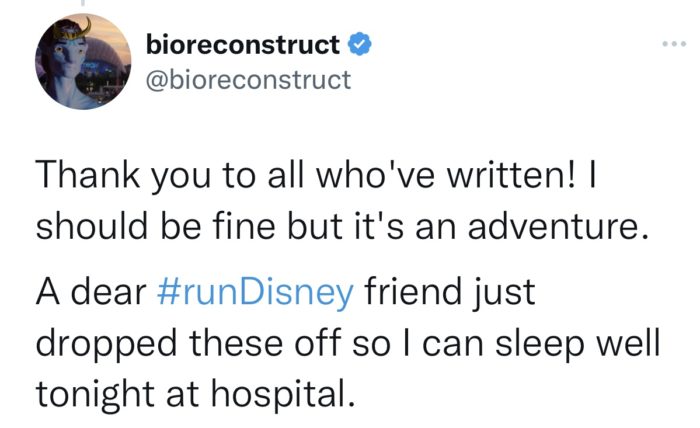
Task: Open bioreconstruct's profile picture
Action: tap(83, 62)
